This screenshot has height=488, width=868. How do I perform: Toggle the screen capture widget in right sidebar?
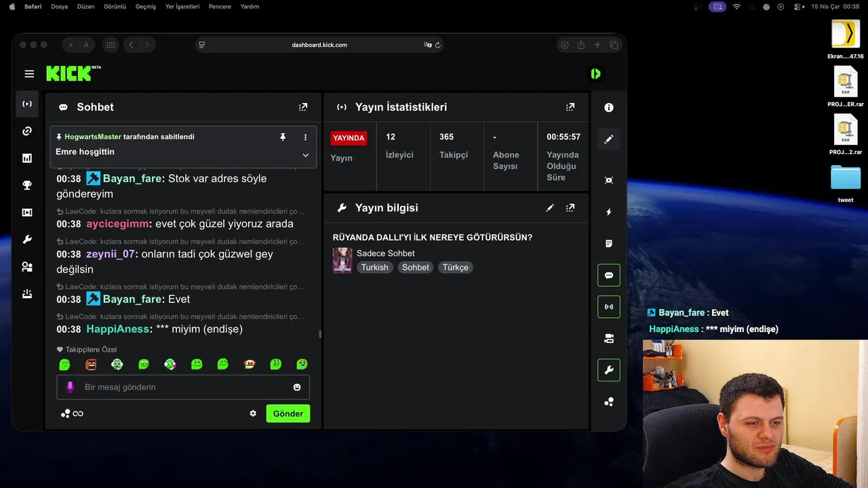coord(609,180)
